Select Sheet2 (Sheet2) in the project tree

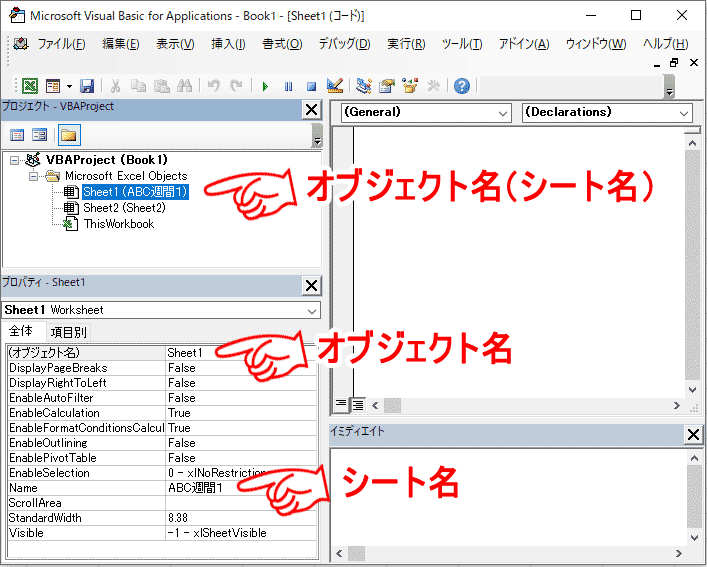tap(124, 208)
